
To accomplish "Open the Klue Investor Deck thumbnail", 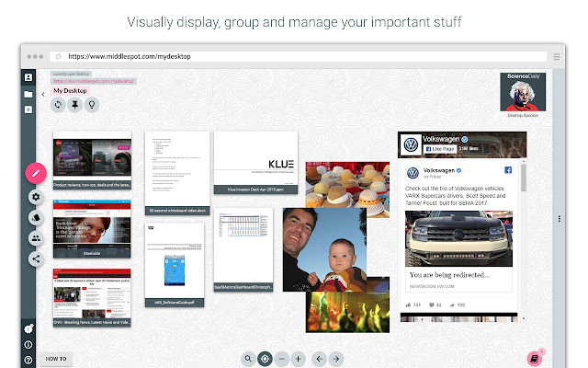I will (255, 162).
